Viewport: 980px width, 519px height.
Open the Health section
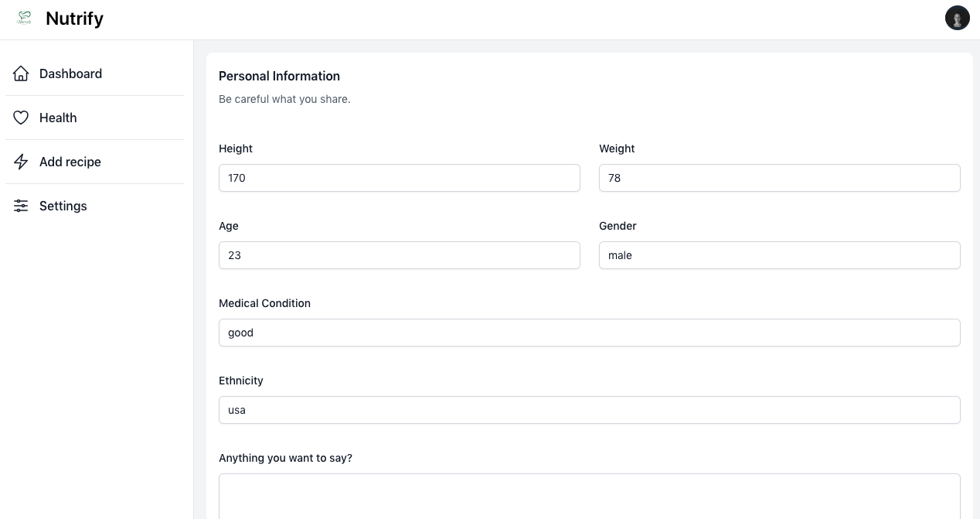(58, 118)
